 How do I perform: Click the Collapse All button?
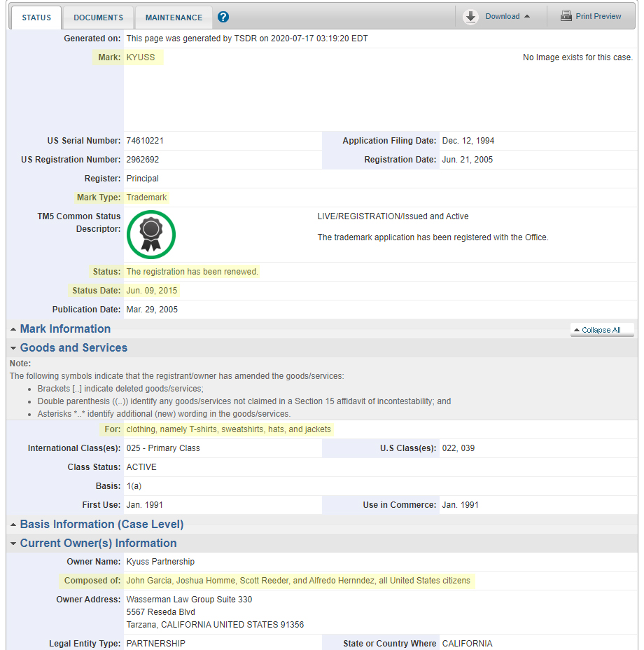602,330
